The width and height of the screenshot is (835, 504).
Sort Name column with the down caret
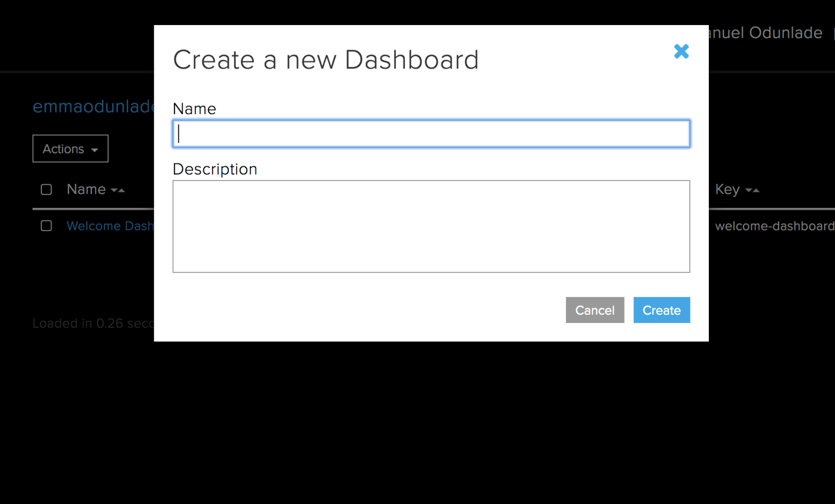[115, 190]
